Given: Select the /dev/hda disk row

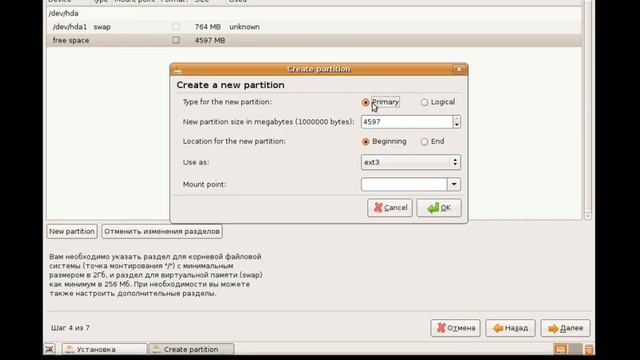Looking at the screenshot, I should coord(314,13).
